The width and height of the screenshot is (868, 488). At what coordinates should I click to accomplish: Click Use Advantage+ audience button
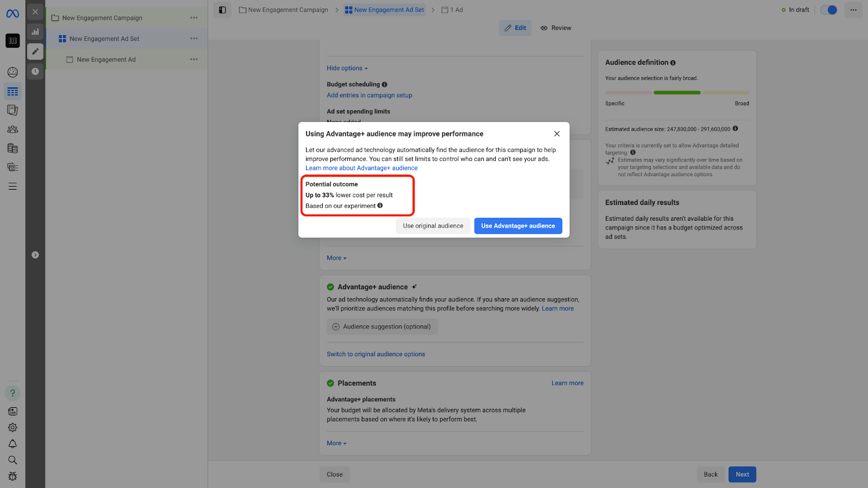[x=518, y=226]
